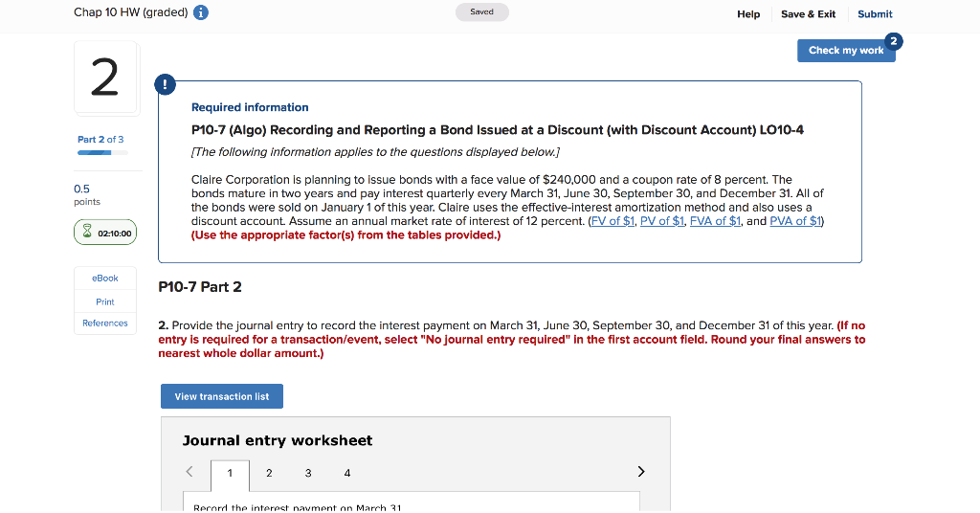Open the FVA of $1 table link
Screen dimensions: 980x513
pos(715,221)
